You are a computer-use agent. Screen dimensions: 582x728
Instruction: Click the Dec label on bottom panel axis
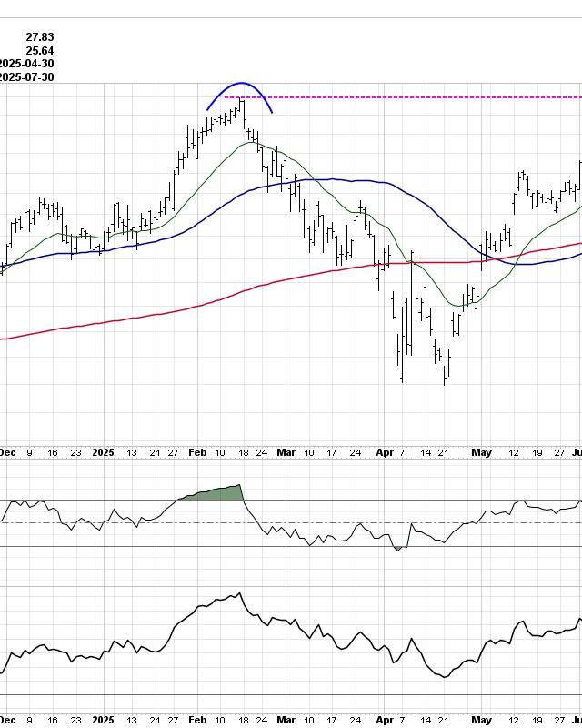pos(7,720)
